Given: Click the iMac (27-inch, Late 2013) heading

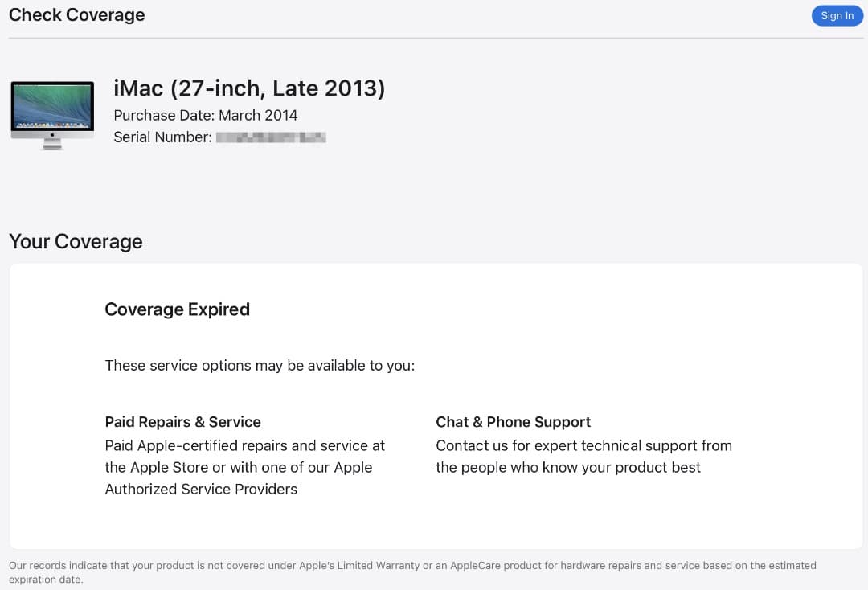Looking at the screenshot, I should coord(249,88).
